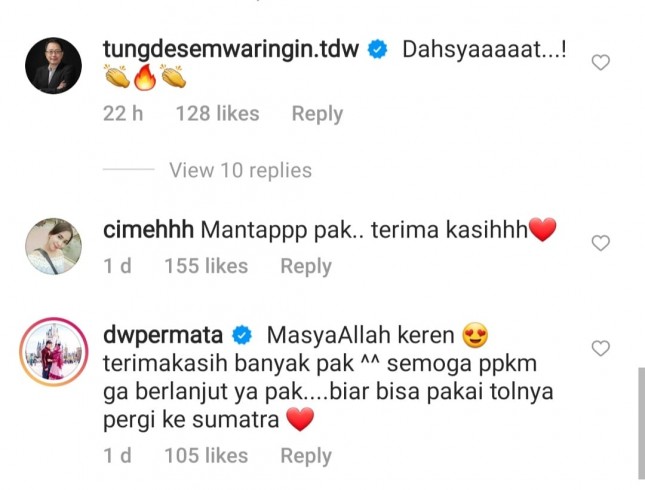Tap heart icon beside dwpermata's comment
The width and height of the screenshot is (645, 490).
click(601, 348)
